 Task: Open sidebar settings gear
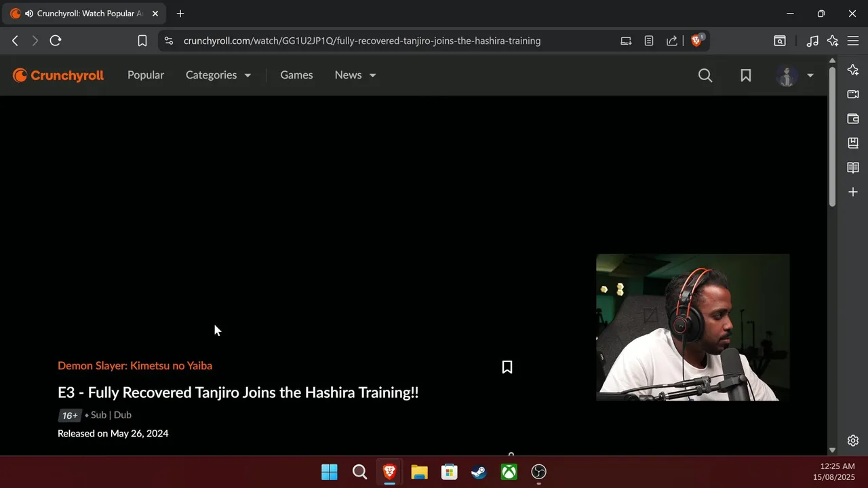point(853,441)
